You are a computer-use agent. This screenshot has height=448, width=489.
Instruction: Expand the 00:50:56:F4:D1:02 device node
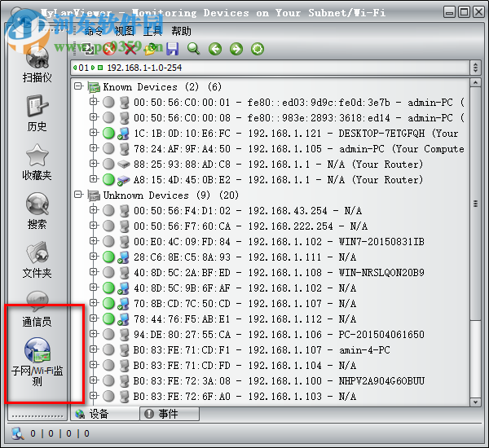click(x=93, y=210)
